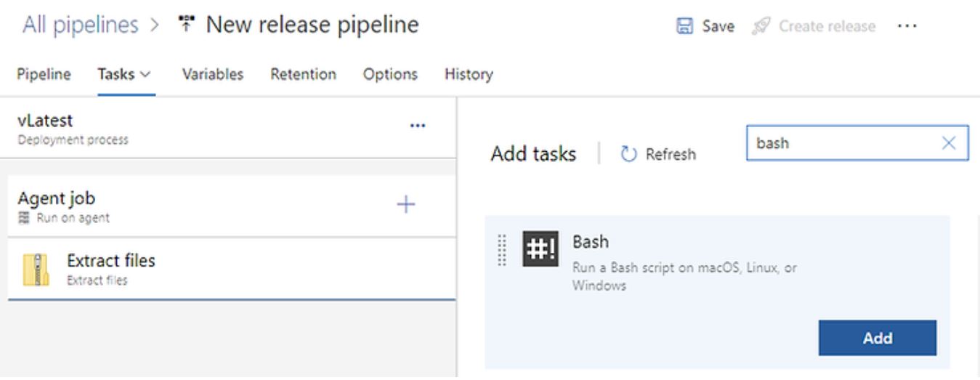
Task: Follow the All pipelines breadcrumb link
Action: pyautogui.click(x=80, y=26)
